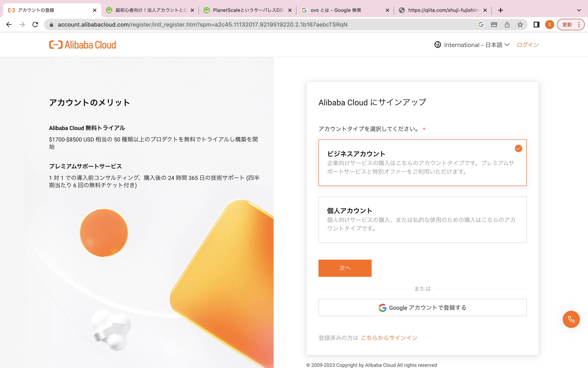
Task: Close the アカウントの登録 tab
Action: (95, 10)
